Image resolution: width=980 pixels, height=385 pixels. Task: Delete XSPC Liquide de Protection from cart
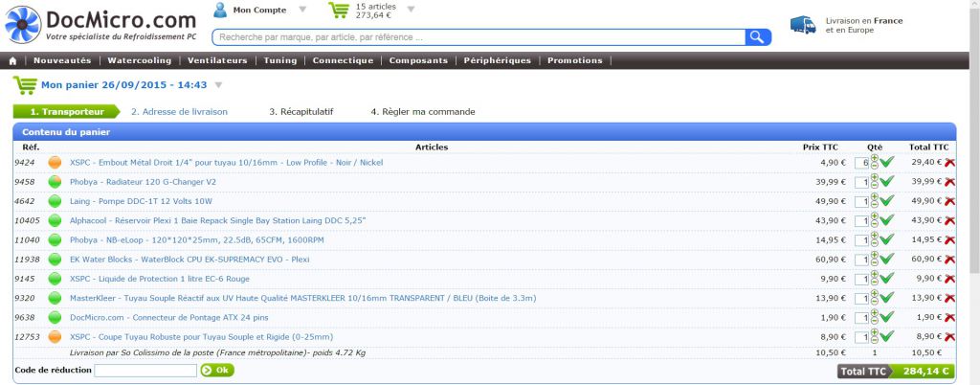pyautogui.click(x=950, y=279)
